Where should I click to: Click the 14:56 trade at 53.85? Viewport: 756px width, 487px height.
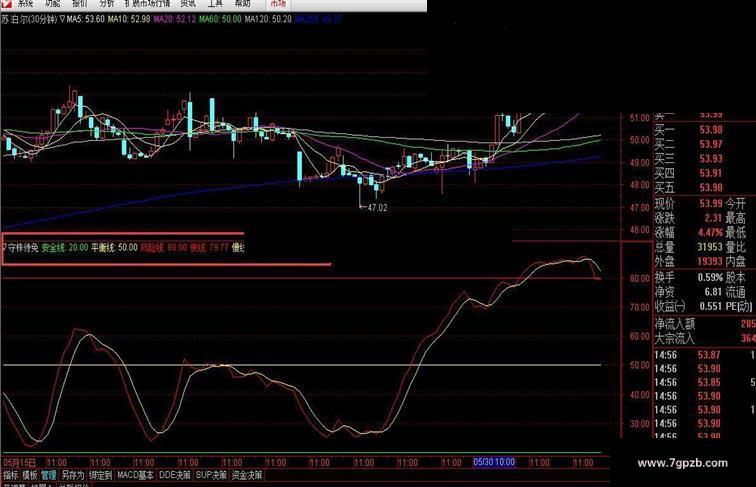click(x=705, y=383)
